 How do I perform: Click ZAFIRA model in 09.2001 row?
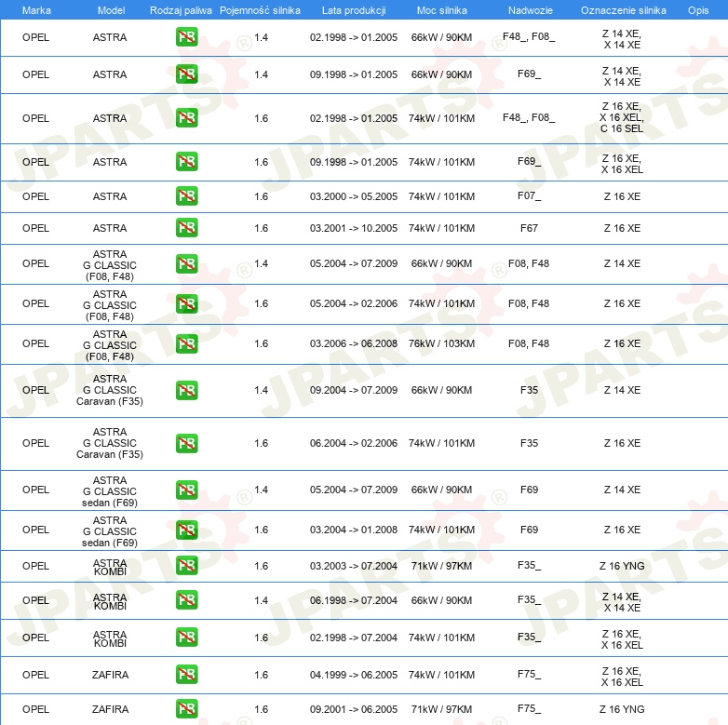coord(110,709)
